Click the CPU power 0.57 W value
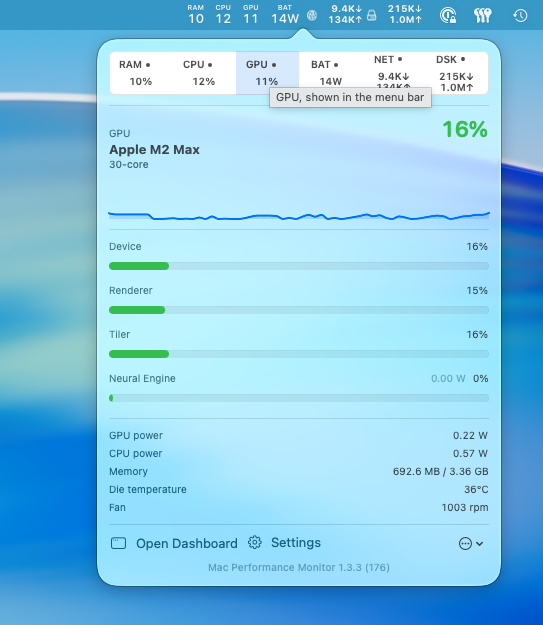 [470, 453]
